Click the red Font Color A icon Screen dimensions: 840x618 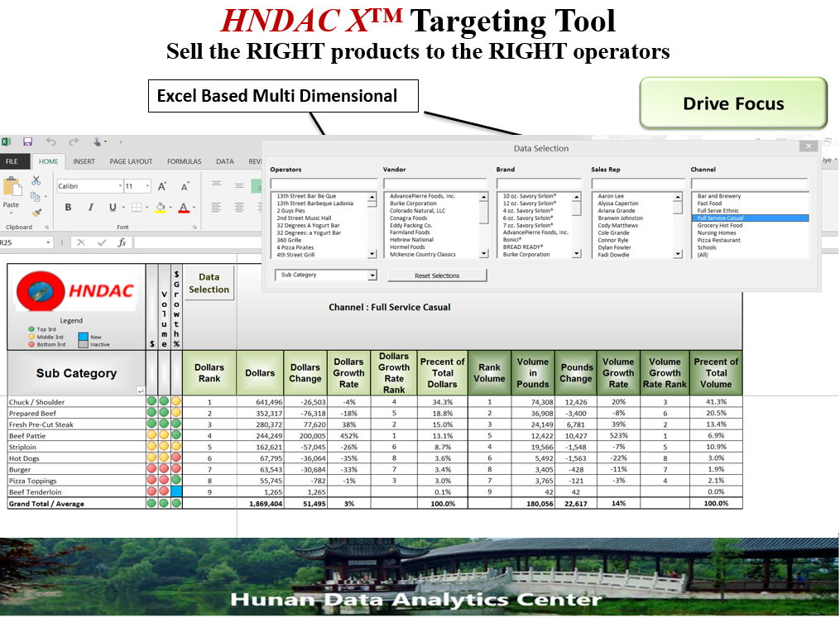click(x=184, y=208)
